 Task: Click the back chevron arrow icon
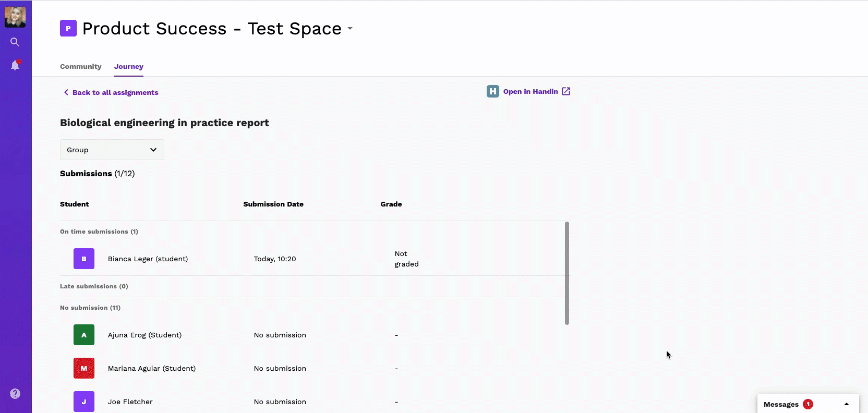pyautogui.click(x=66, y=92)
